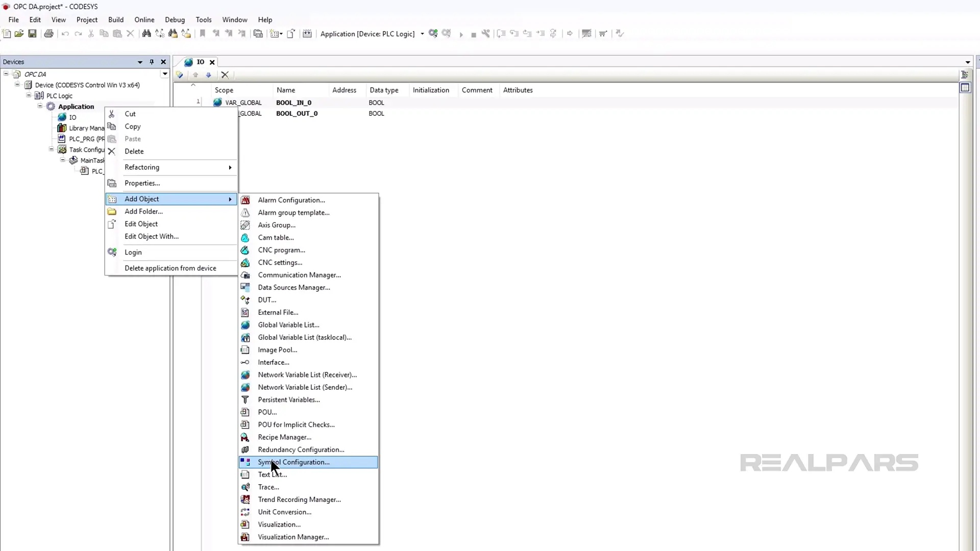Click Delete application from device
Viewport: 980px width, 551px height.
point(171,268)
